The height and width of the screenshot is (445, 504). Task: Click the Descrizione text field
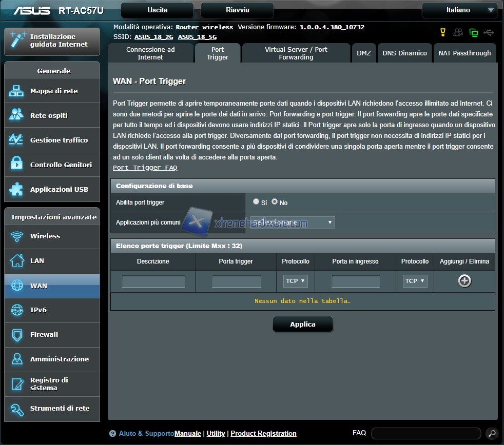pos(153,281)
